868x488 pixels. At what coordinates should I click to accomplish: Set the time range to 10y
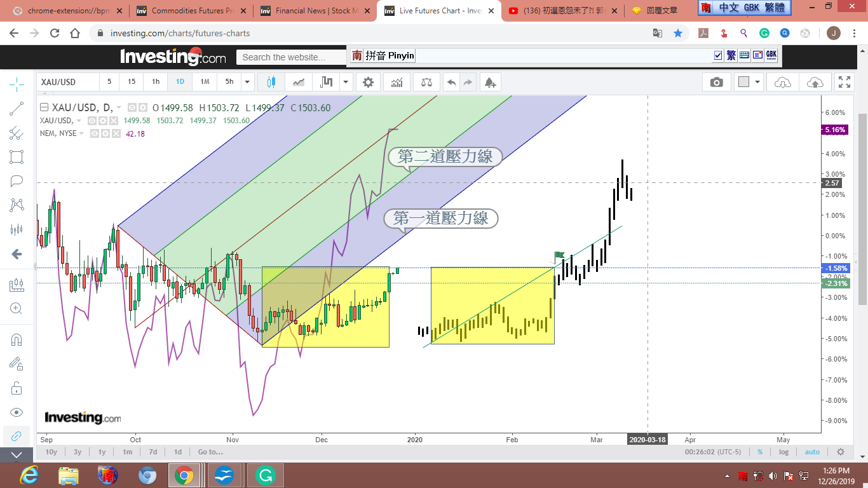[51, 452]
